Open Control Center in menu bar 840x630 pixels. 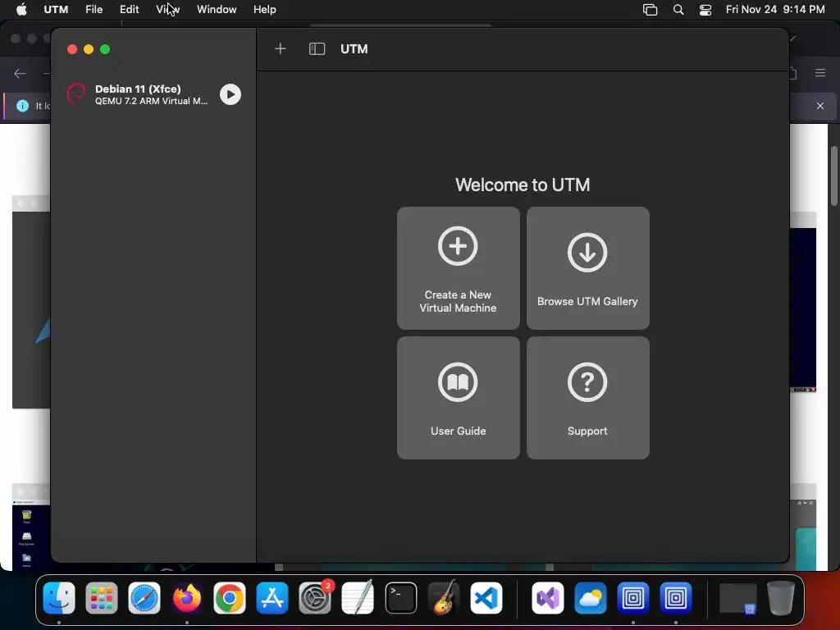705,10
